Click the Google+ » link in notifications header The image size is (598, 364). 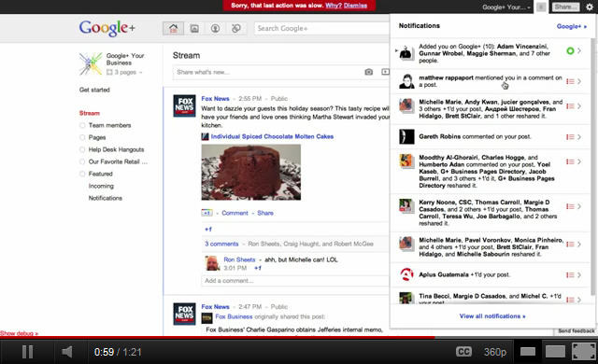point(571,26)
